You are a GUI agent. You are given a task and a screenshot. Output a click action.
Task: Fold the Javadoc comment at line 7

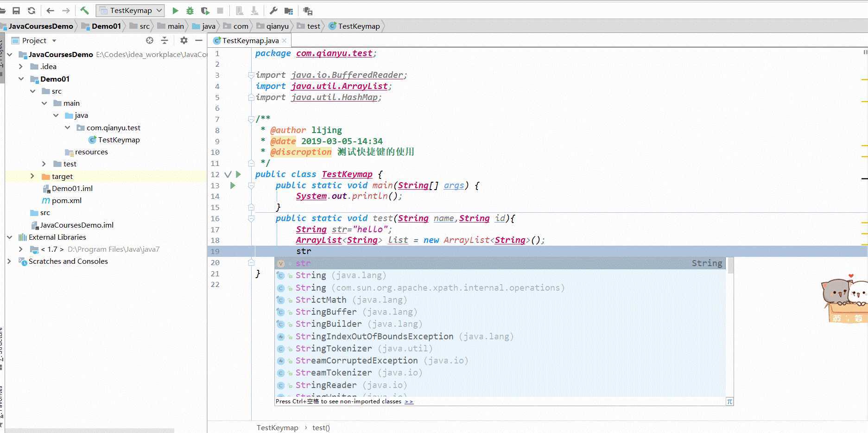(x=251, y=119)
